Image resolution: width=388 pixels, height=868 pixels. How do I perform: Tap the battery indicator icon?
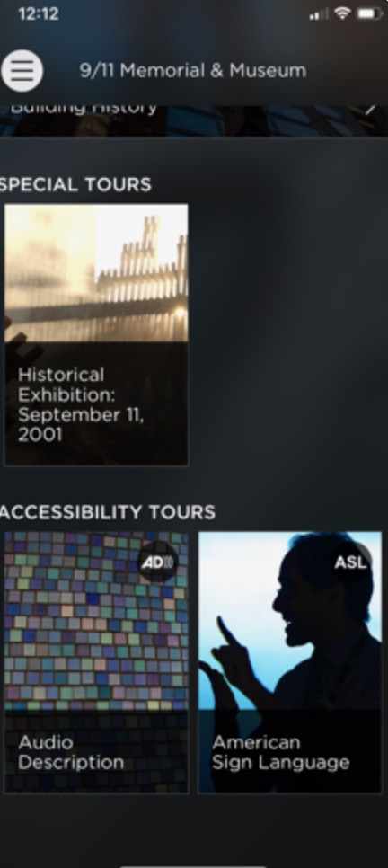tap(370, 13)
